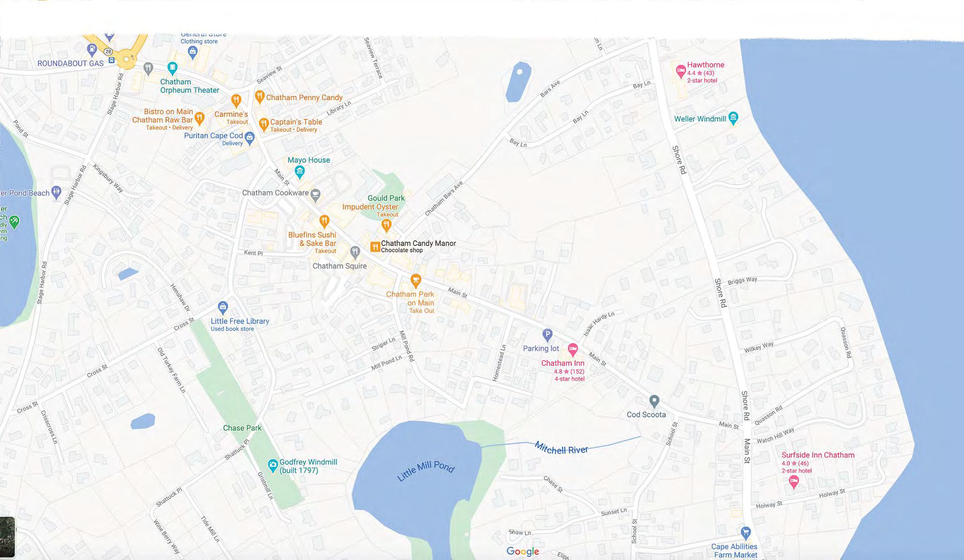The height and width of the screenshot is (560, 964).
Task: Select the Chatham Penny Candy marker
Action: point(260,97)
